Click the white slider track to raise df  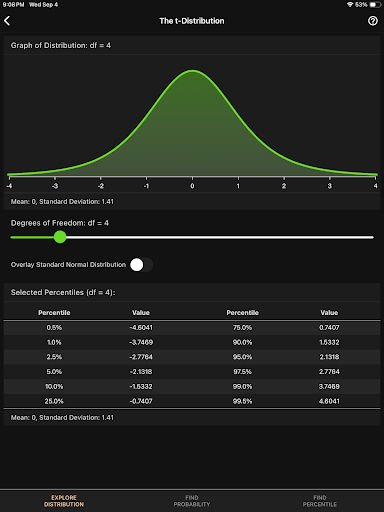[x=220, y=237]
